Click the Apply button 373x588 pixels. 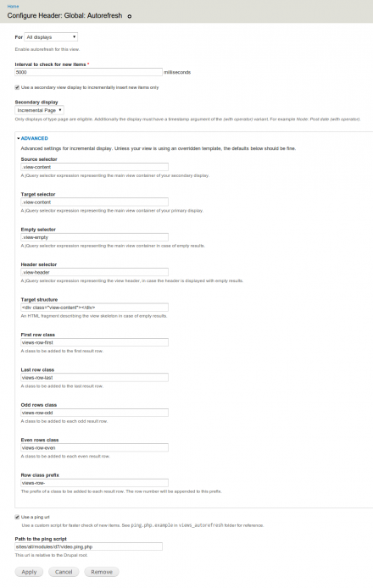(29, 572)
